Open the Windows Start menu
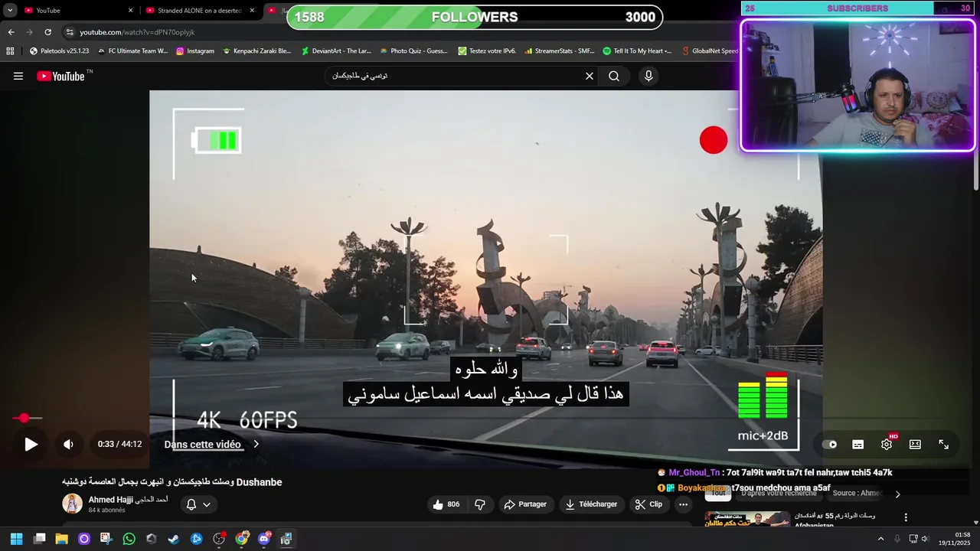 [x=16, y=539]
